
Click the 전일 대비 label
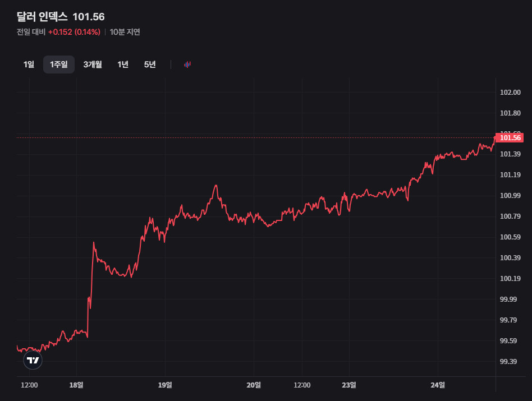click(31, 32)
